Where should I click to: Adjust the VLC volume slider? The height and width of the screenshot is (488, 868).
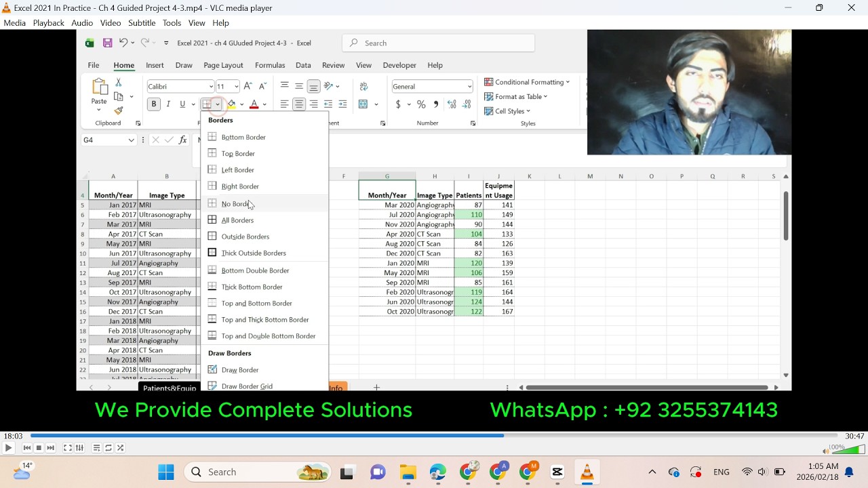pyautogui.click(x=848, y=449)
